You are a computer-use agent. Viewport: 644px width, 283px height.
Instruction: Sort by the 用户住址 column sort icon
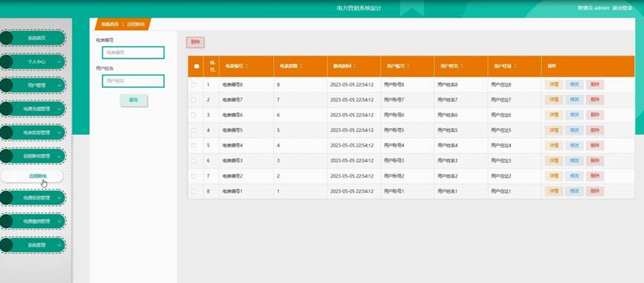click(x=515, y=67)
